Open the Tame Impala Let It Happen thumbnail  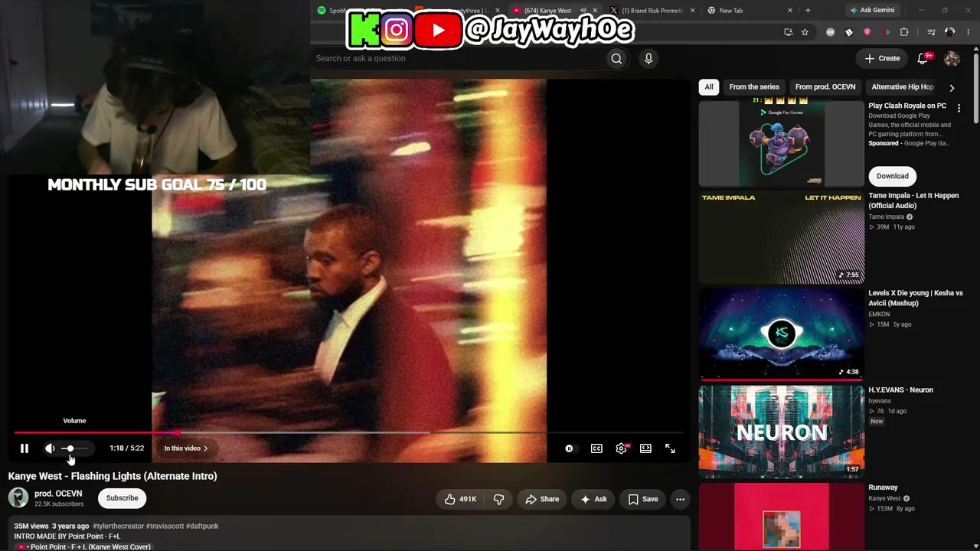pyautogui.click(x=782, y=237)
